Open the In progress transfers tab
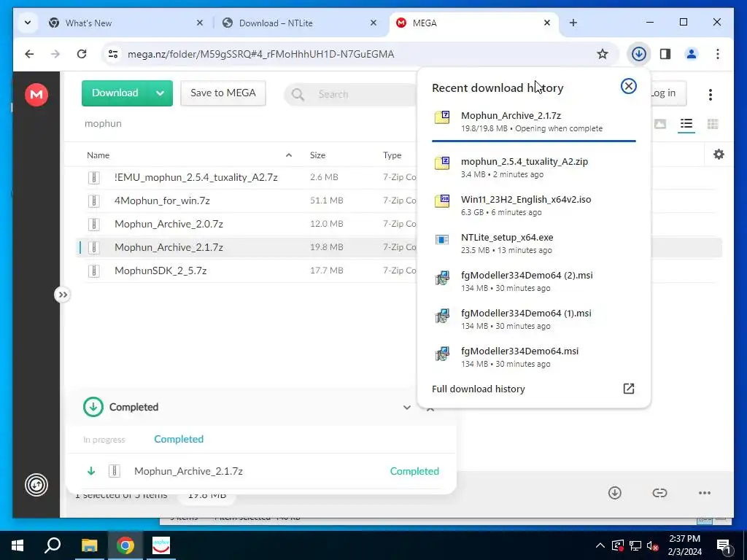The image size is (747, 560). tap(104, 440)
